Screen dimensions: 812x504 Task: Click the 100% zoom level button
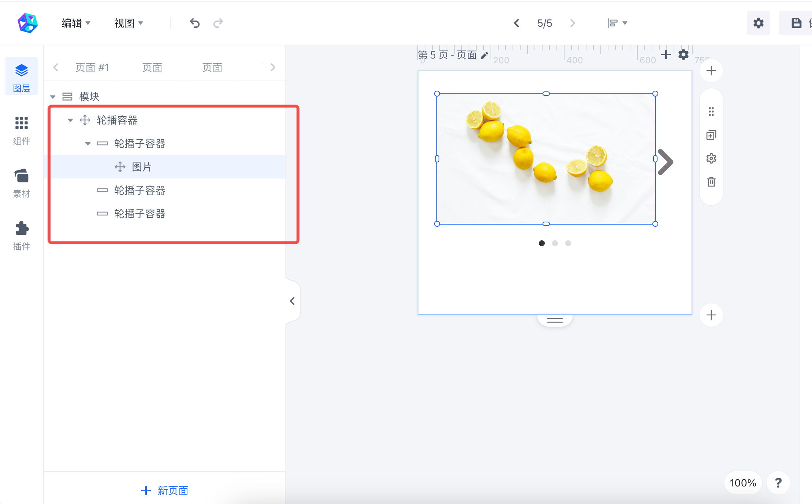coord(743,483)
